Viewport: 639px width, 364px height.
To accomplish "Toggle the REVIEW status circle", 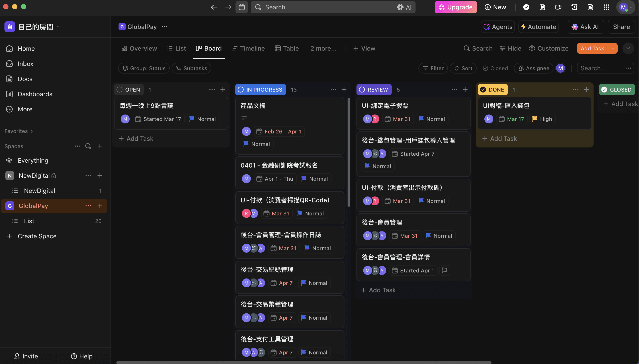I will 362,90.
